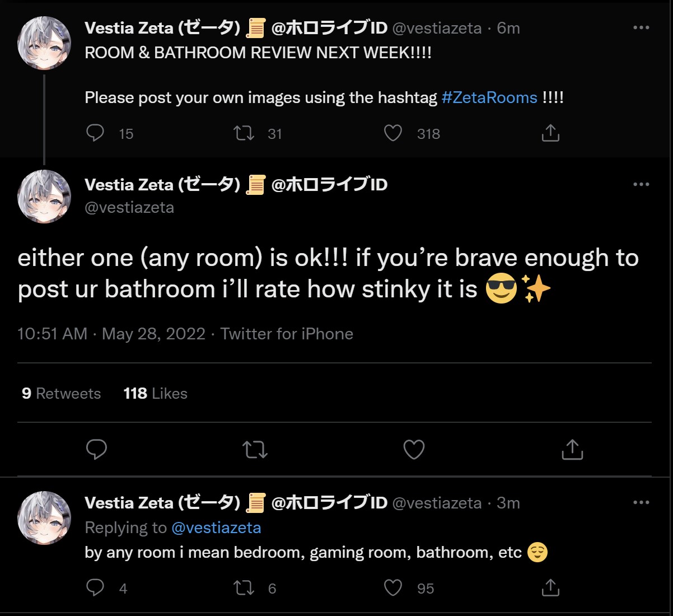Open more options on the bottom reply

[x=641, y=502]
